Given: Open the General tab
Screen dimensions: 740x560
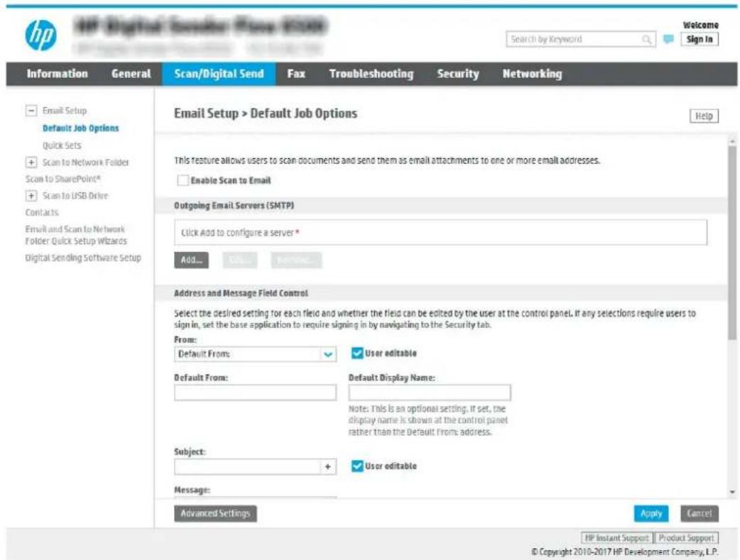Looking at the screenshot, I should click(x=131, y=74).
